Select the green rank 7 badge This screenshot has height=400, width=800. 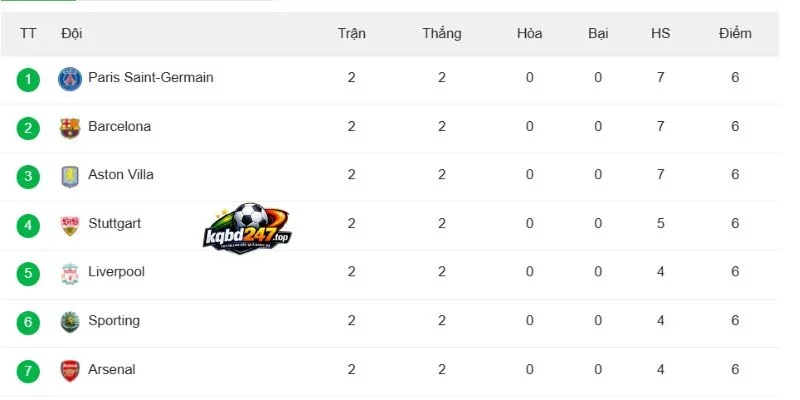point(28,371)
